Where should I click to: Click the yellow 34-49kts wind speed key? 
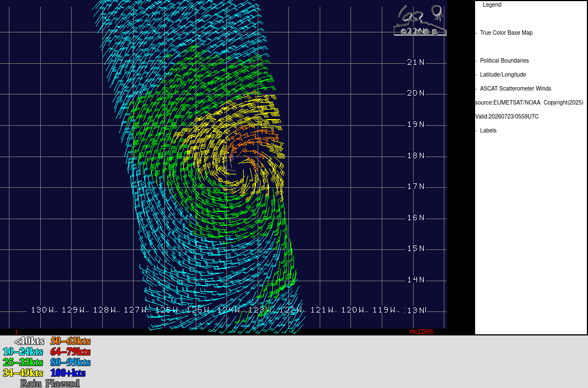(x=23, y=372)
